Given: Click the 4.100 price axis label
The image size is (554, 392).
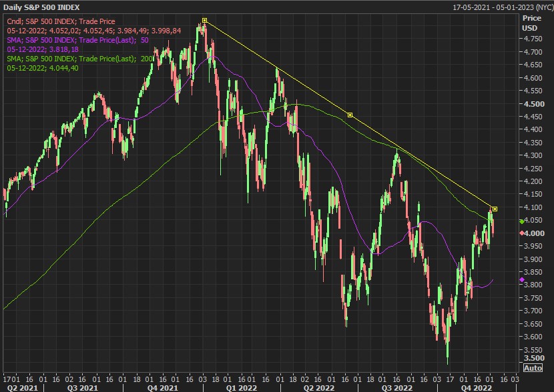Looking at the screenshot, I should click(533, 207).
